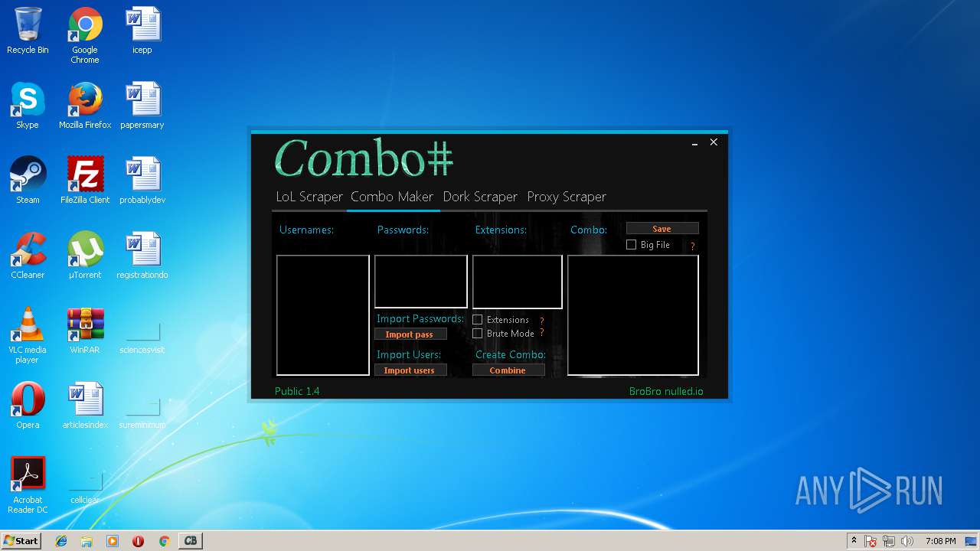Viewport: 980px width, 551px height.
Task: Show help for the Extensions option
Action: coord(542,321)
